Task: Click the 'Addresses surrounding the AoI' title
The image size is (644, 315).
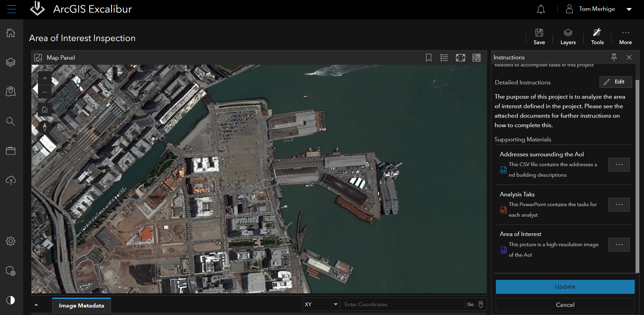Action: (542, 154)
